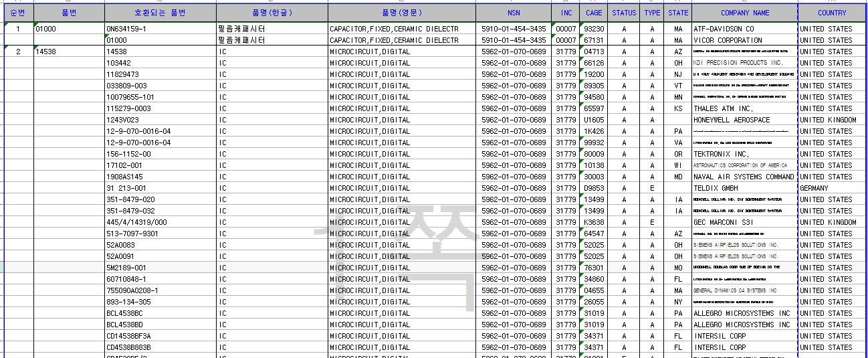Select the 순번 column header
The image size is (868, 358).
(x=18, y=13)
